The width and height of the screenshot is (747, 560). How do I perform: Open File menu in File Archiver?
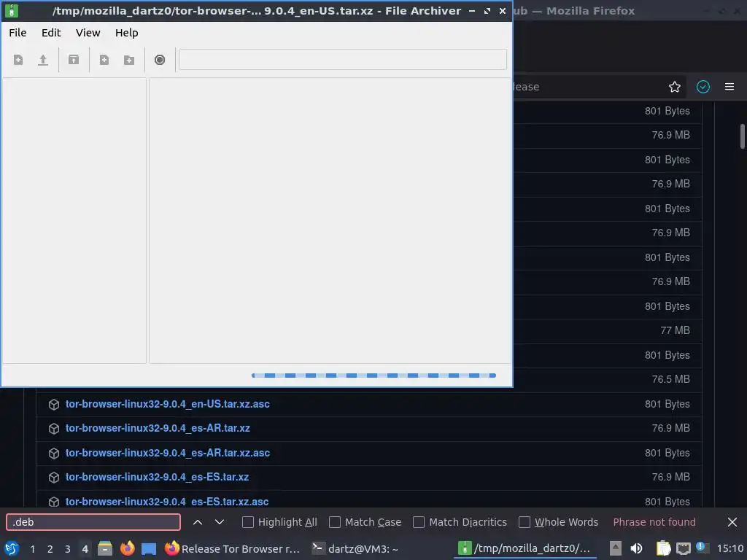coord(18,33)
